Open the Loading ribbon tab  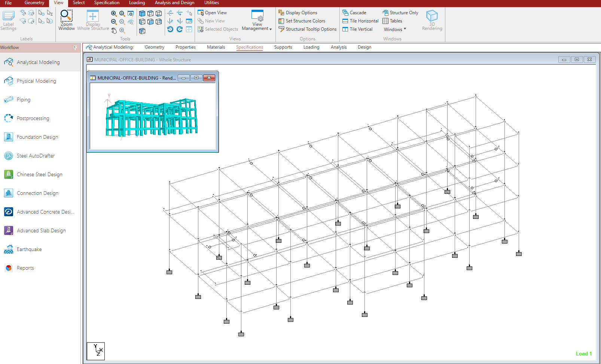137,3
